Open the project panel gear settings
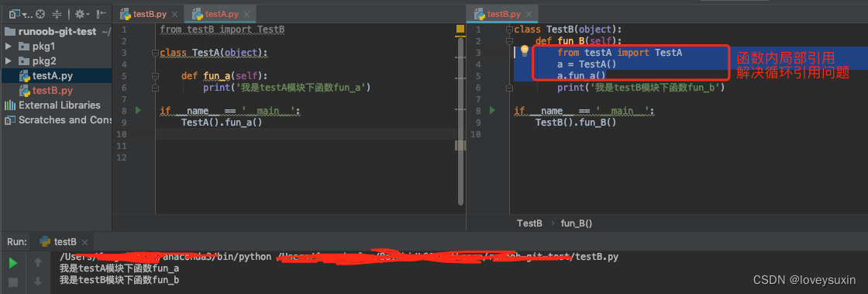 (x=81, y=14)
